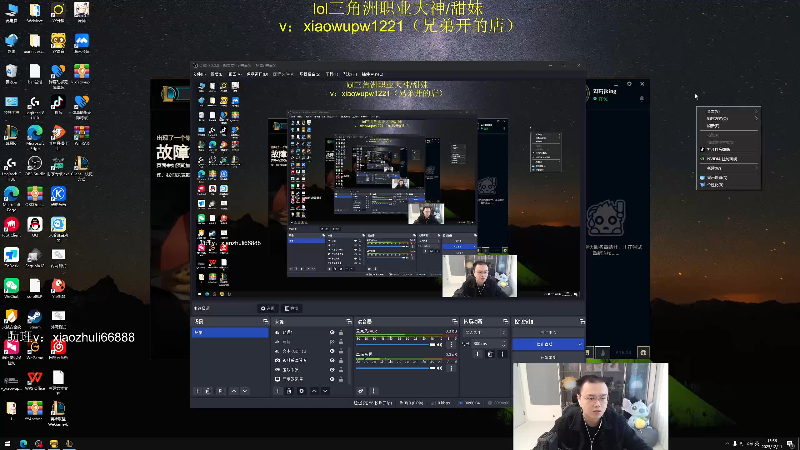Open Microsoft Edge from the taskbar
This screenshot has height=450, width=800.
click(x=23, y=443)
